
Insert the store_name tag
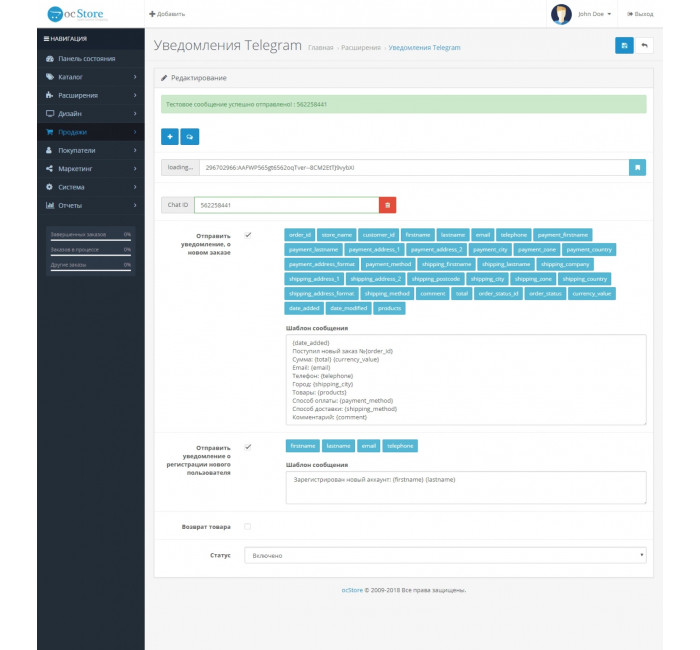pyautogui.click(x=337, y=235)
